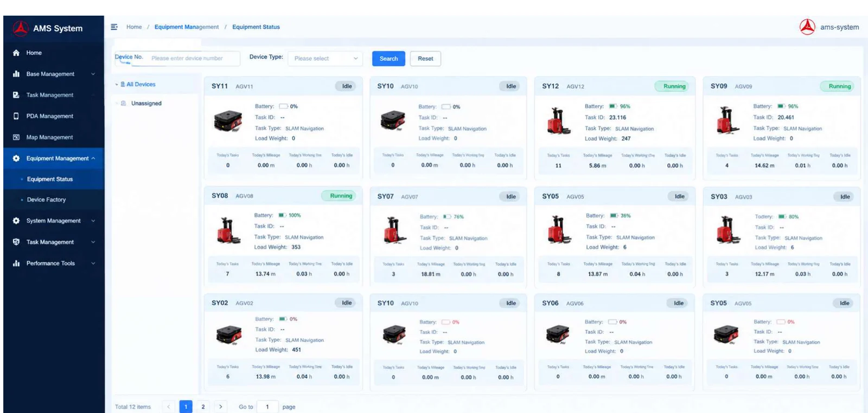Viewport: 868px width, 413px height.
Task: Click the SY03 AGV03 forklift image
Action: pos(727,231)
